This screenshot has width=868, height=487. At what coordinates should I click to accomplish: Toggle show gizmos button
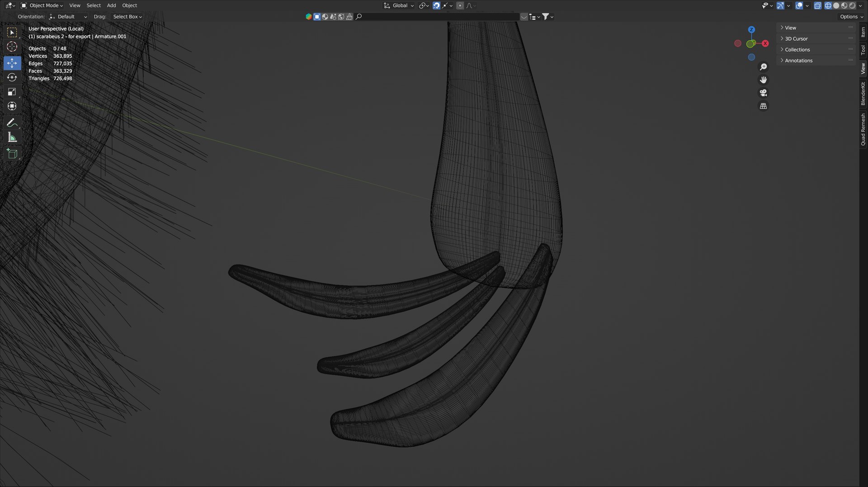tap(780, 5)
